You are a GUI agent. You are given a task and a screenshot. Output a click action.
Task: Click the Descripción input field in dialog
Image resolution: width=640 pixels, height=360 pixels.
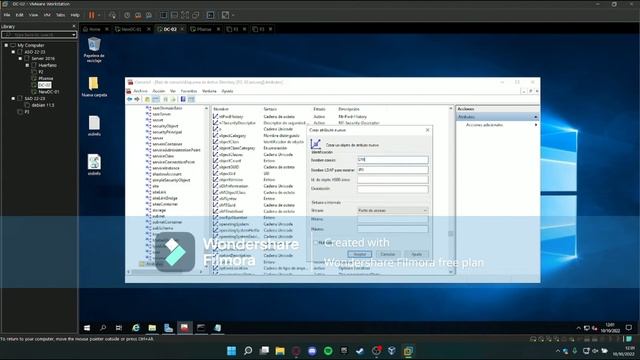pos(393,189)
